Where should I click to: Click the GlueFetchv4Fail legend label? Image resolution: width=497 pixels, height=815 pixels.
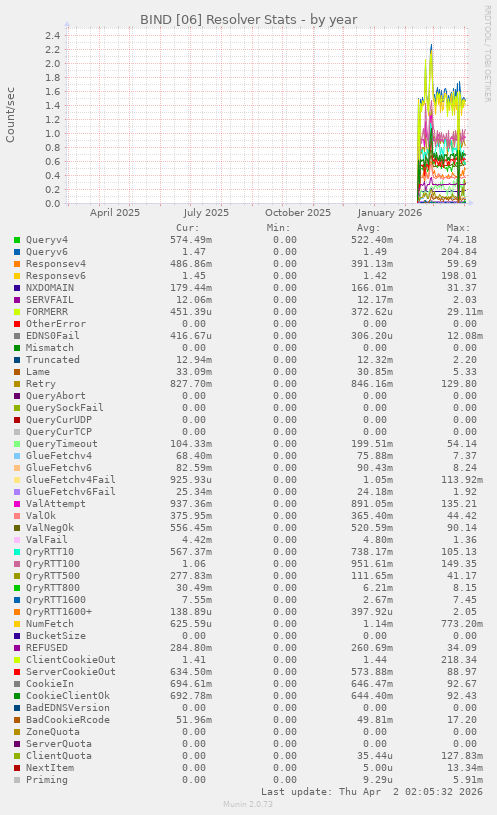(71, 480)
